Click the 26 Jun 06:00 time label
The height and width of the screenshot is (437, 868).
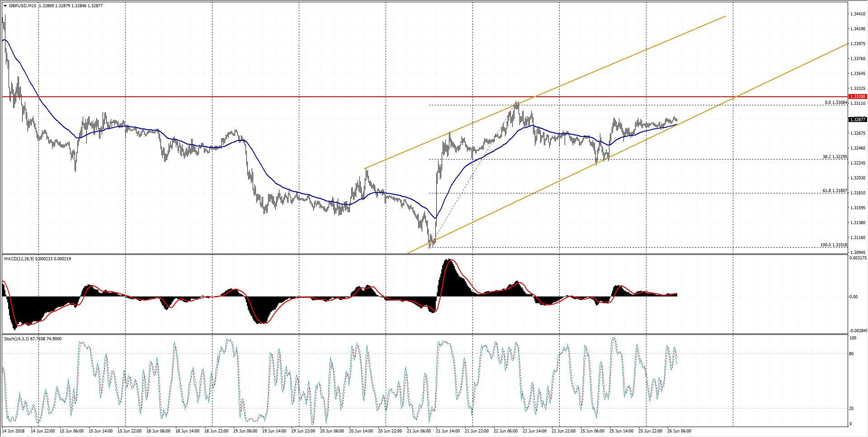[679, 431]
